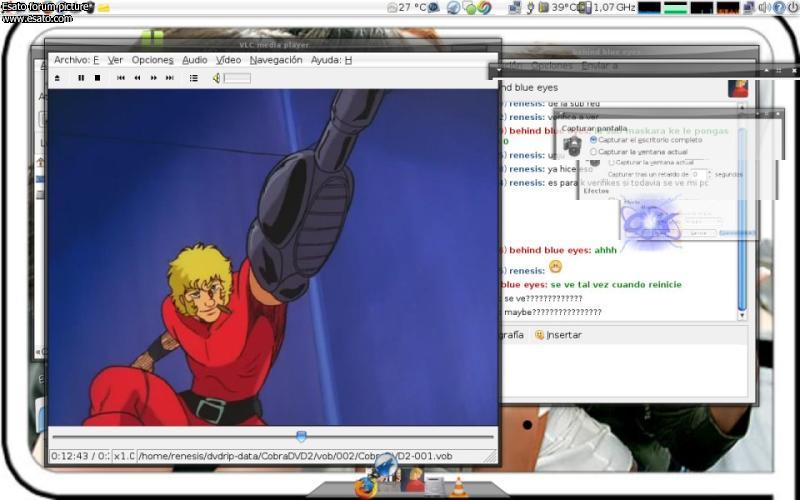Open the Navegación menu in VLC
The image size is (800, 500).
pyautogui.click(x=276, y=60)
